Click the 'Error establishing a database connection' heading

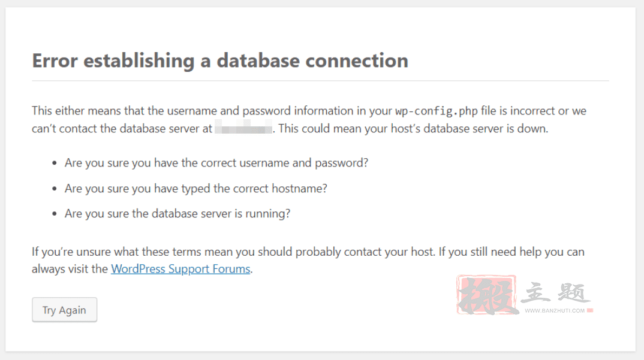pyautogui.click(x=220, y=60)
